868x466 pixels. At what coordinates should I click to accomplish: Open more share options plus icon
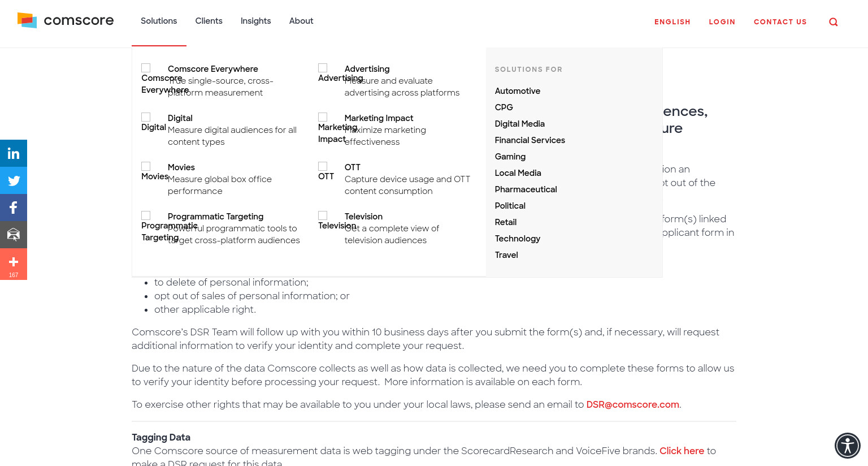[14, 264]
